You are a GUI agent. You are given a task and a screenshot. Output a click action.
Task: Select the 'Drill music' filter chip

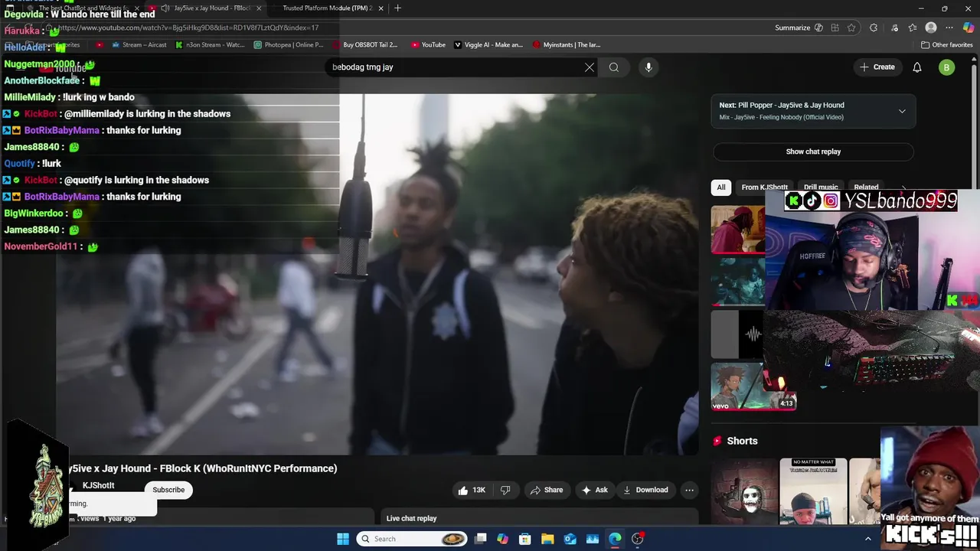pyautogui.click(x=821, y=187)
